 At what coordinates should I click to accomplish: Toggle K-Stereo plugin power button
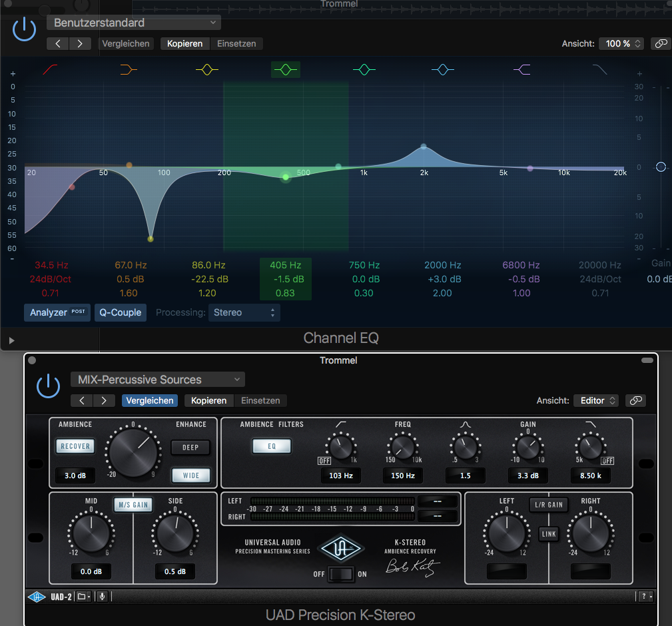[48, 386]
